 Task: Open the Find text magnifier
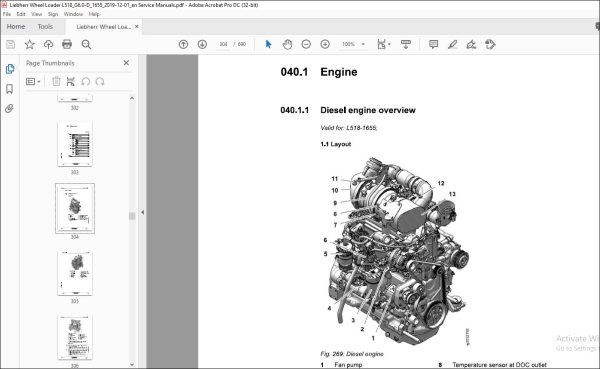[x=86, y=44]
